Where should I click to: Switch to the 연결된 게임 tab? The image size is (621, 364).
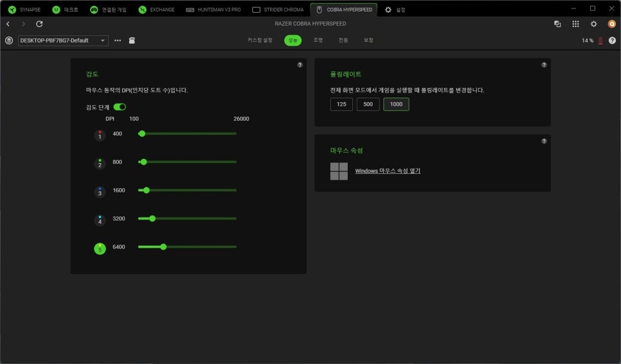[x=108, y=10]
